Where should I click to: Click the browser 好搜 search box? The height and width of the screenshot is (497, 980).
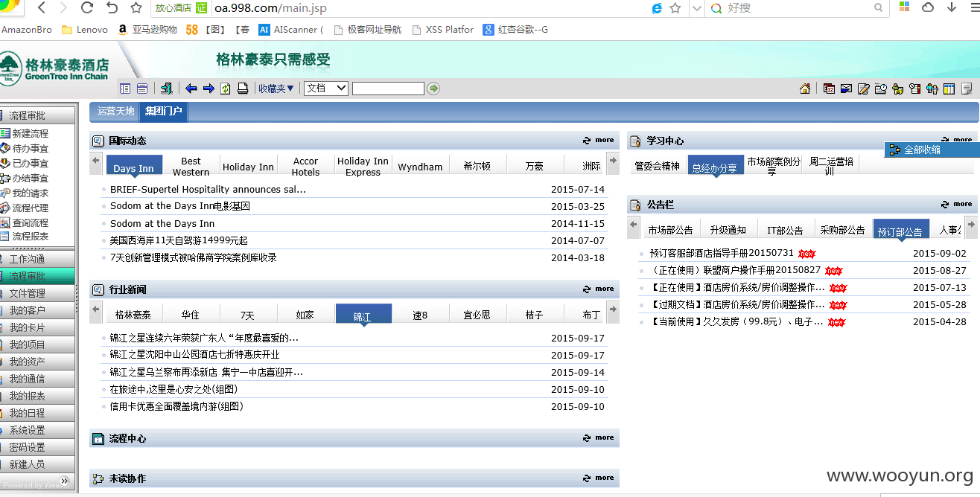(797, 8)
